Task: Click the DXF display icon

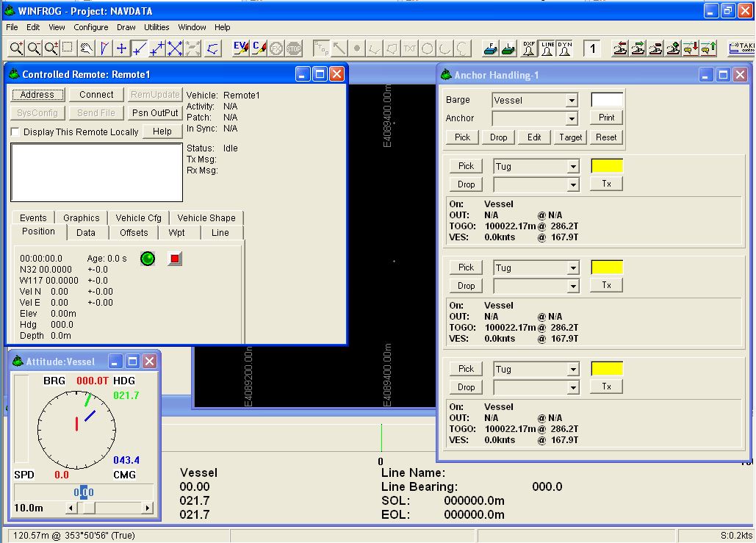Action: [529, 48]
